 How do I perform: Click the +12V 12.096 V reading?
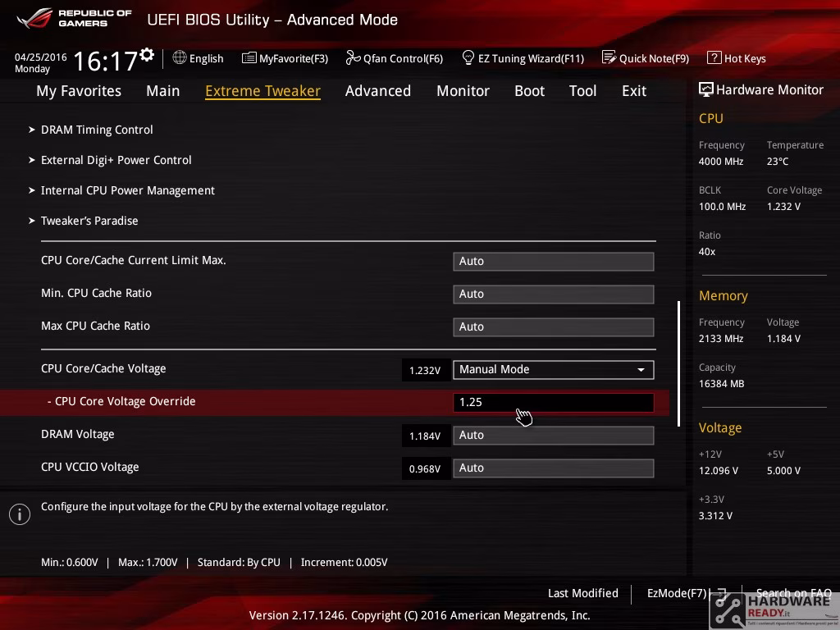(x=719, y=470)
